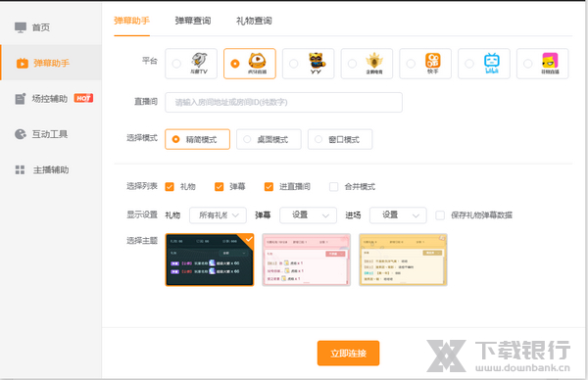Click the orange 弹幕助手 sidebar icon
Viewport: 588px width, 380px height.
point(23,63)
